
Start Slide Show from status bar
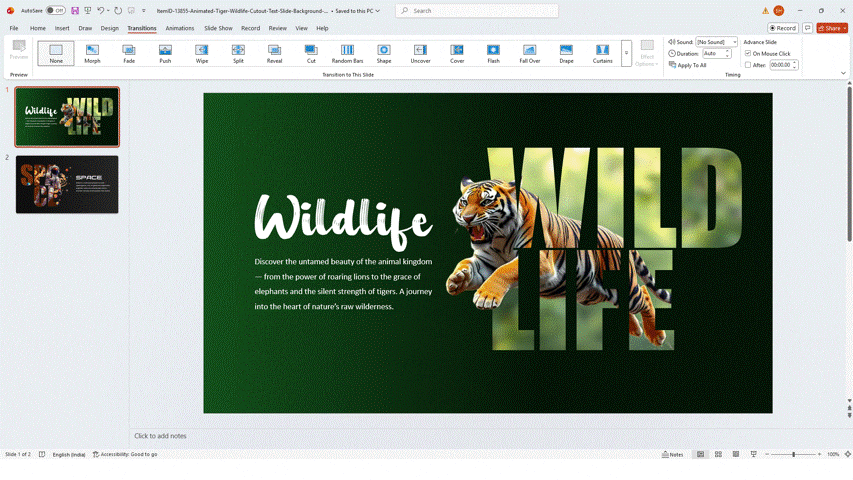coord(753,454)
